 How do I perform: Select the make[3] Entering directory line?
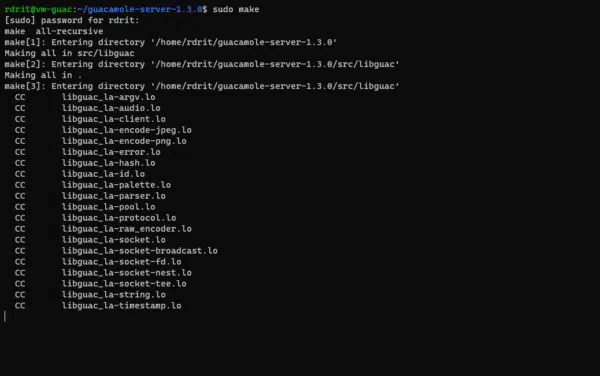point(202,86)
